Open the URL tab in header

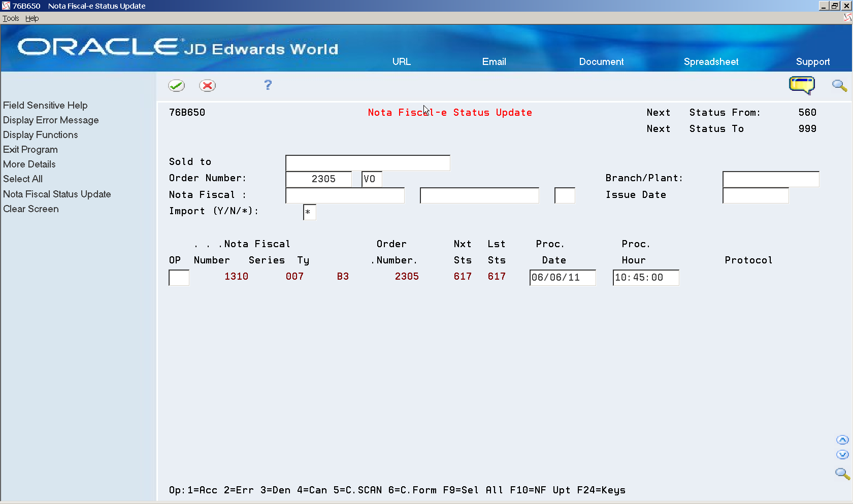coord(401,61)
